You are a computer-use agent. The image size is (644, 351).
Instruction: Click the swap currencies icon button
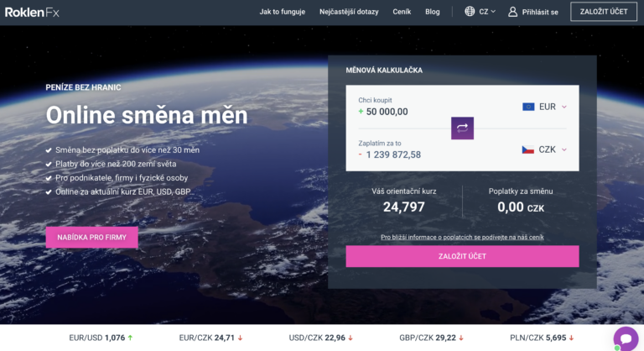coord(462,128)
